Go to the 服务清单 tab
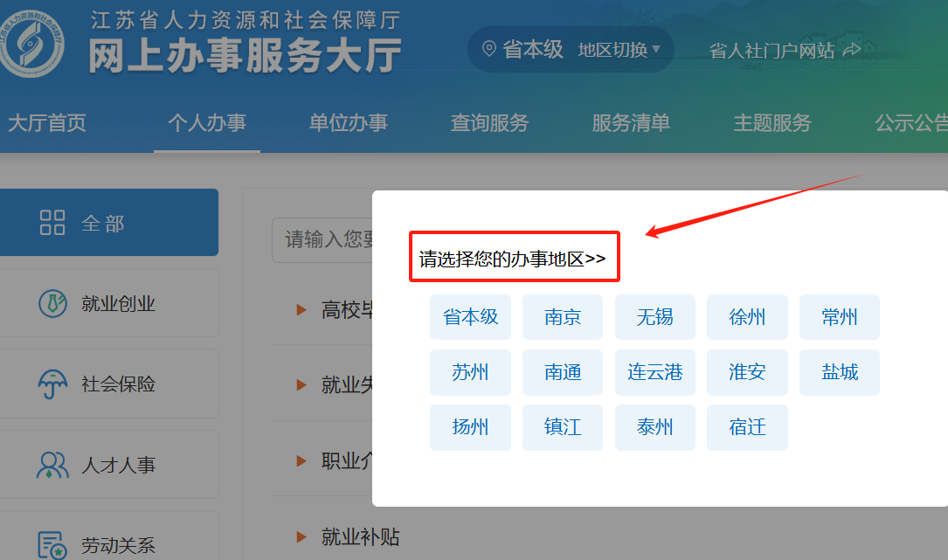This screenshot has width=948, height=560. [631, 123]
